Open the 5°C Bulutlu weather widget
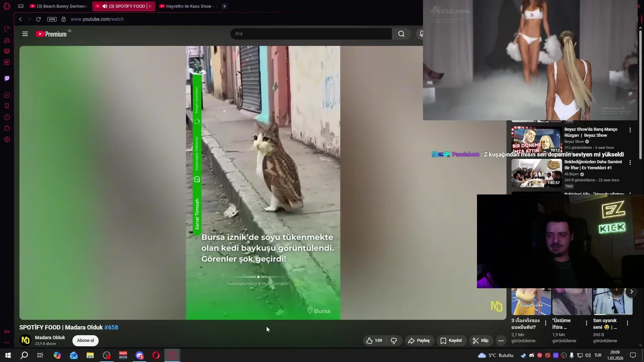 [x=496, y=355]
